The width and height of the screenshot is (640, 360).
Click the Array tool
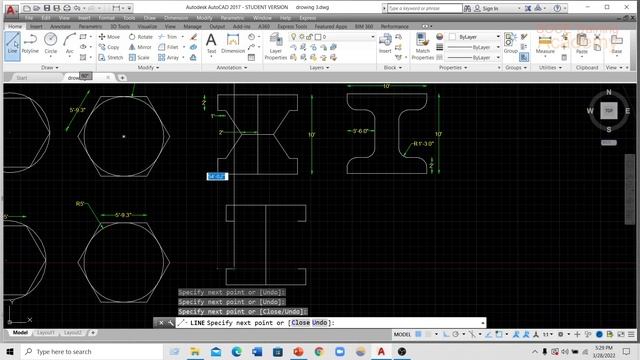coord(169,58)
